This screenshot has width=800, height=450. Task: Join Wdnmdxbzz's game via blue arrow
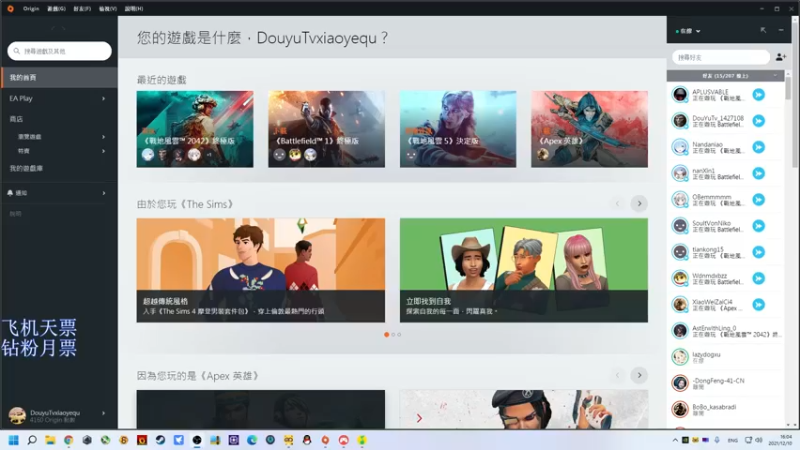click(759, 279)
